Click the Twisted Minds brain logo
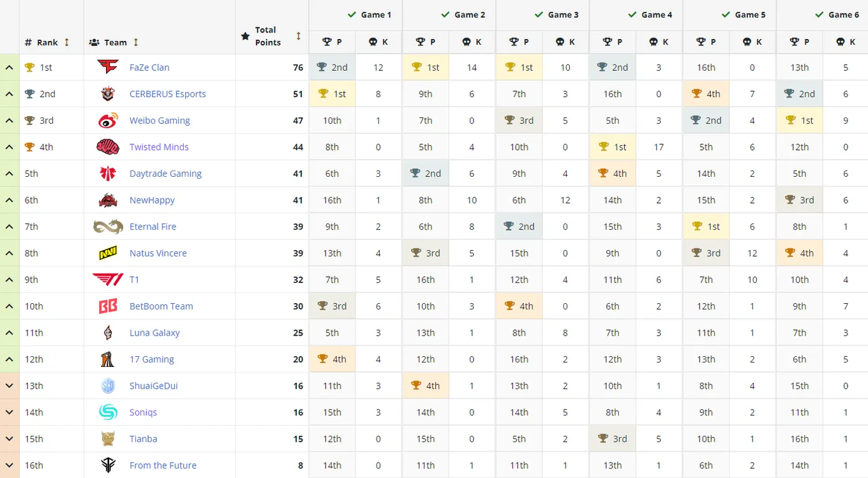This screenshot has height=478, width=868. [x=108, y=147]
